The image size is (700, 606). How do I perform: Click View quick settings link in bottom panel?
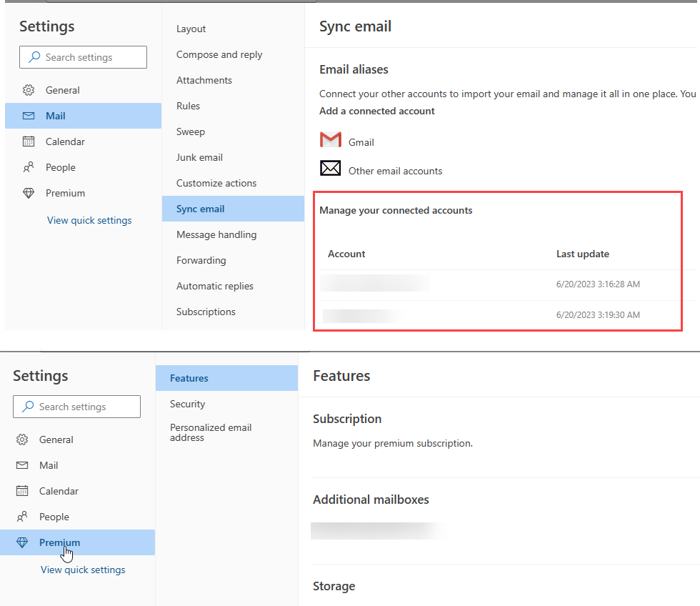point(83,570)
